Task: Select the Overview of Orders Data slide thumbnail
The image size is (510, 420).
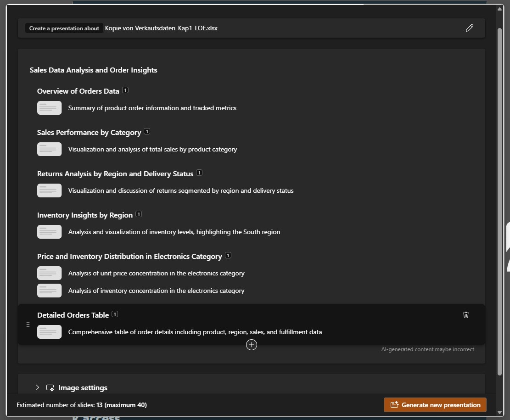Action: 49,108
